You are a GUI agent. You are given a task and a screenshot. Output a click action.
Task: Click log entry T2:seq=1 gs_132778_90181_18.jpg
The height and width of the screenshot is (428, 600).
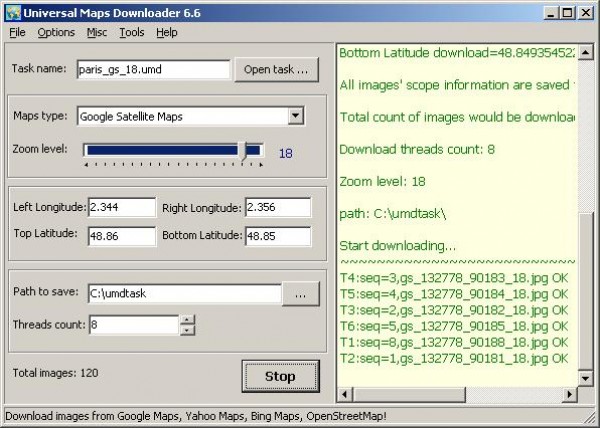coord(454,358)
